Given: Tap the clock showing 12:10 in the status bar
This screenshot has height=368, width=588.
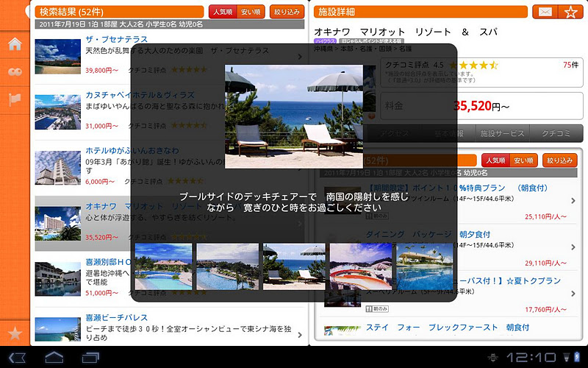Looking at the screenshot, I should point(531,357).
